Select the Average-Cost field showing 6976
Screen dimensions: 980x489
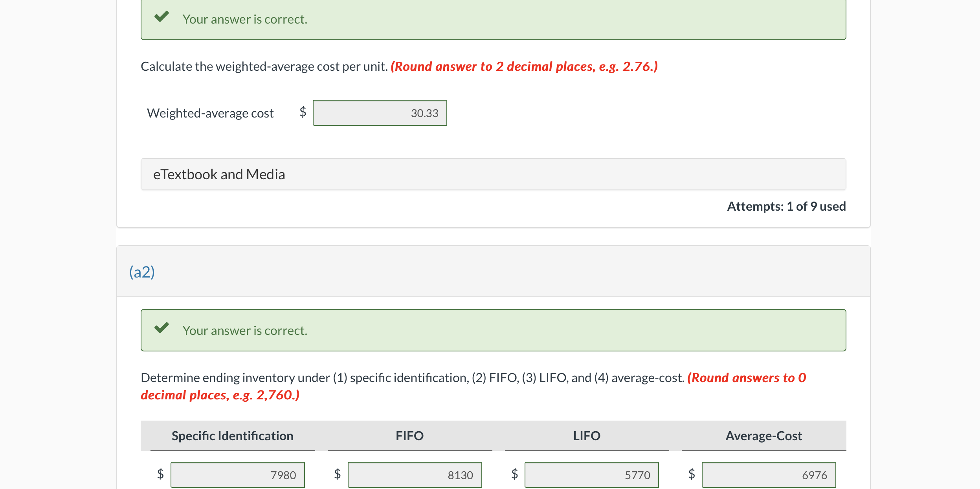(x=769, y=474)
